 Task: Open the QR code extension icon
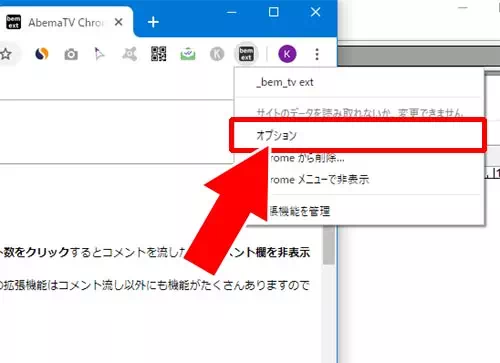[159, 54]
